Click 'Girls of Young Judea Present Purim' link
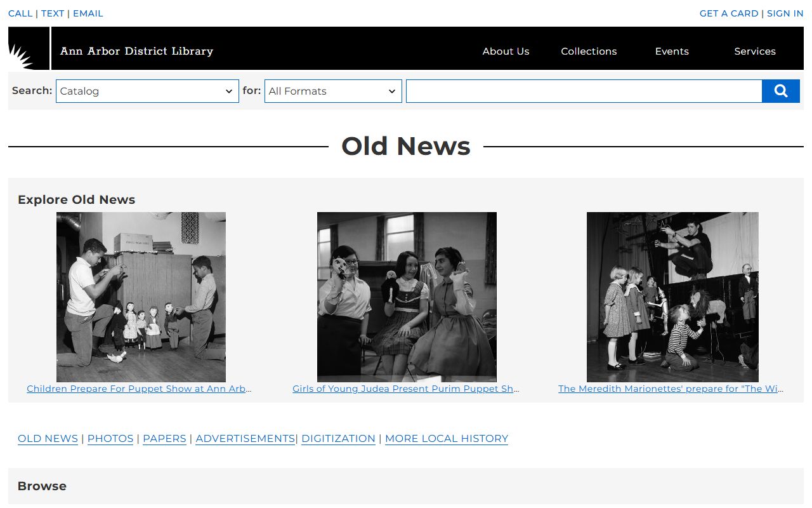 (406, 389)
